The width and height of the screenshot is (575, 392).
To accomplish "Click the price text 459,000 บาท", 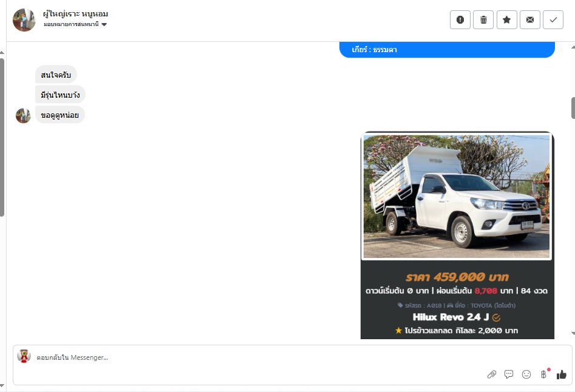I will (x=471, y=277).
